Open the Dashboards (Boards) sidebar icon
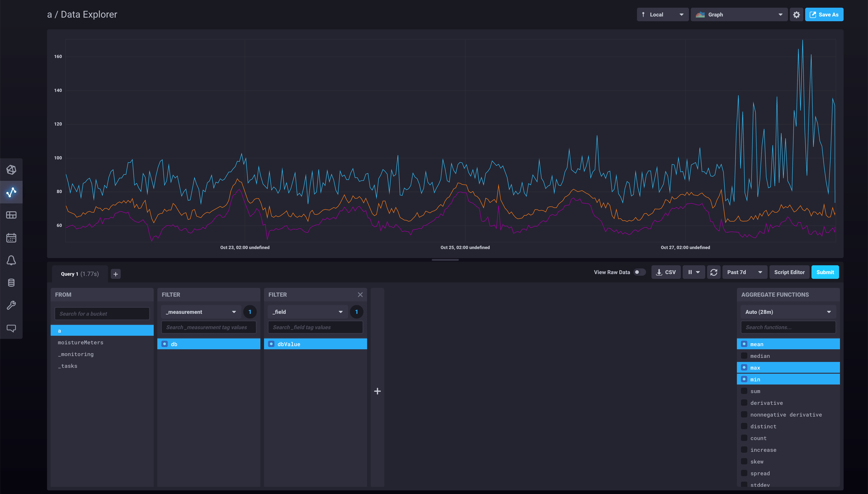 click(11, 215)
